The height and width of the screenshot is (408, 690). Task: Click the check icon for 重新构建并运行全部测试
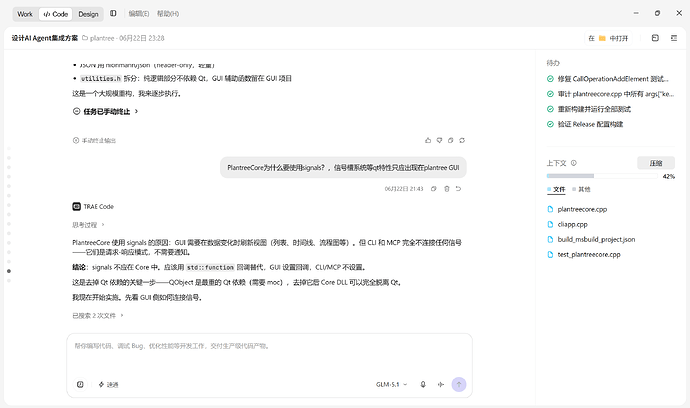550,109
